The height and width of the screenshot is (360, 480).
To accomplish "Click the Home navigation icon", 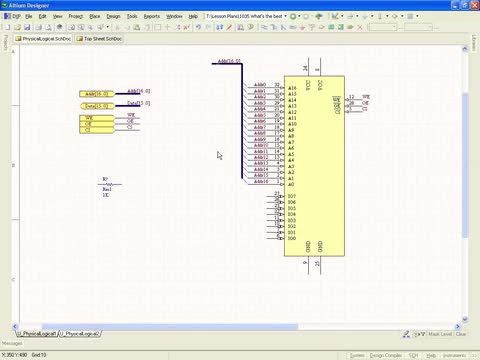I will pos(319,16).
